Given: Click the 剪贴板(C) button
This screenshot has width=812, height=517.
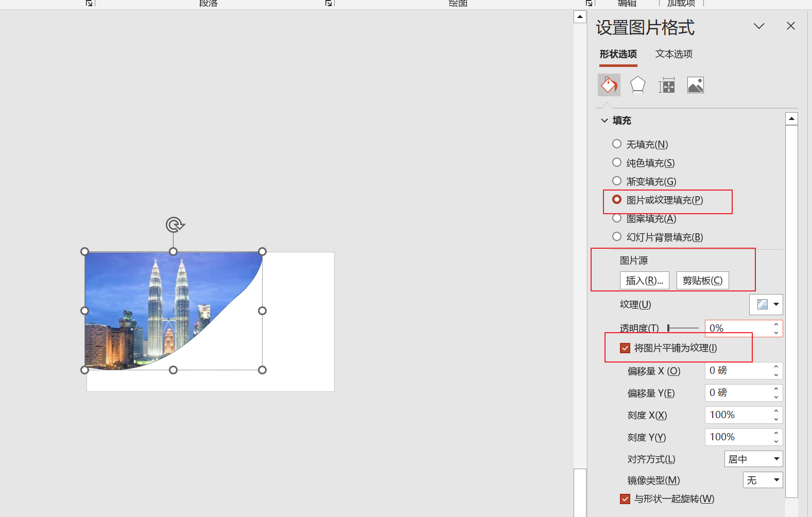Looking at the screenshot, I should 703,281.
